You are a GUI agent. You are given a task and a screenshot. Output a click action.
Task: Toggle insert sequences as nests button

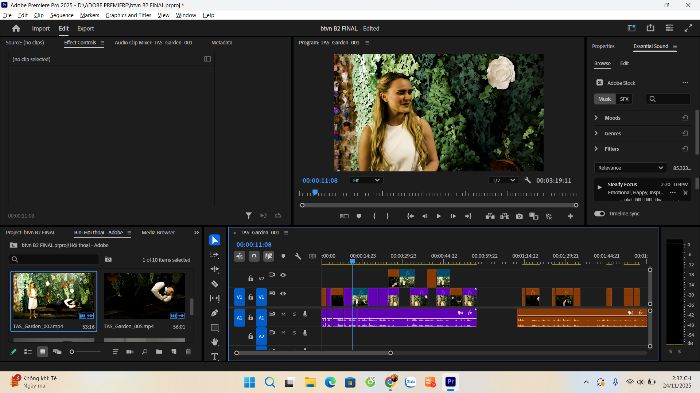240,256
